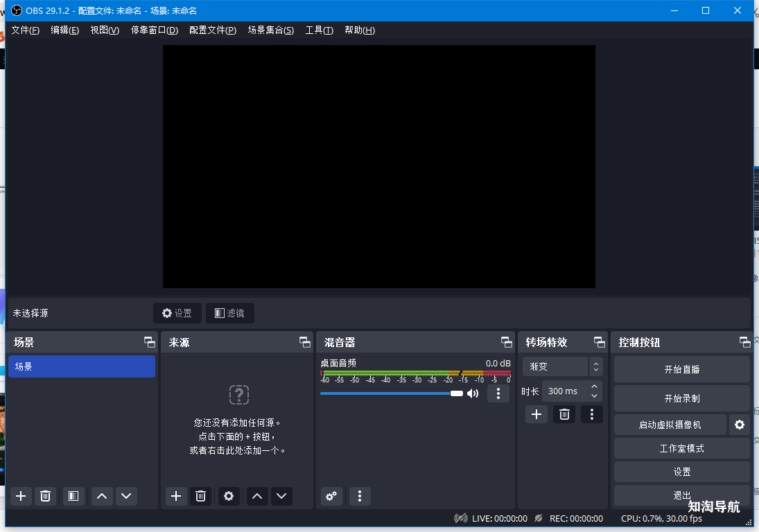Screen dimensions: 759x532
Task: Click the desktop audio level meter
Action: point(415,373)
